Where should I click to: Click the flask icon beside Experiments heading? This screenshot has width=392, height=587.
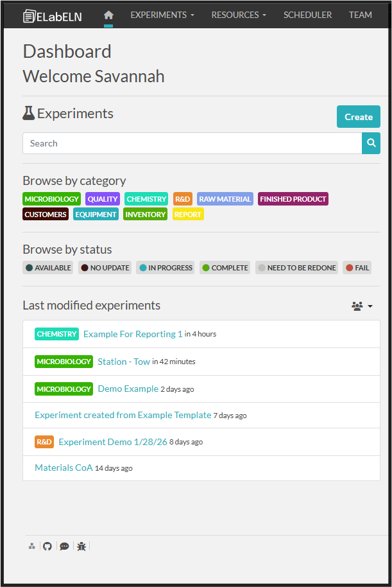pyautogui.click(x=28, y=114)
